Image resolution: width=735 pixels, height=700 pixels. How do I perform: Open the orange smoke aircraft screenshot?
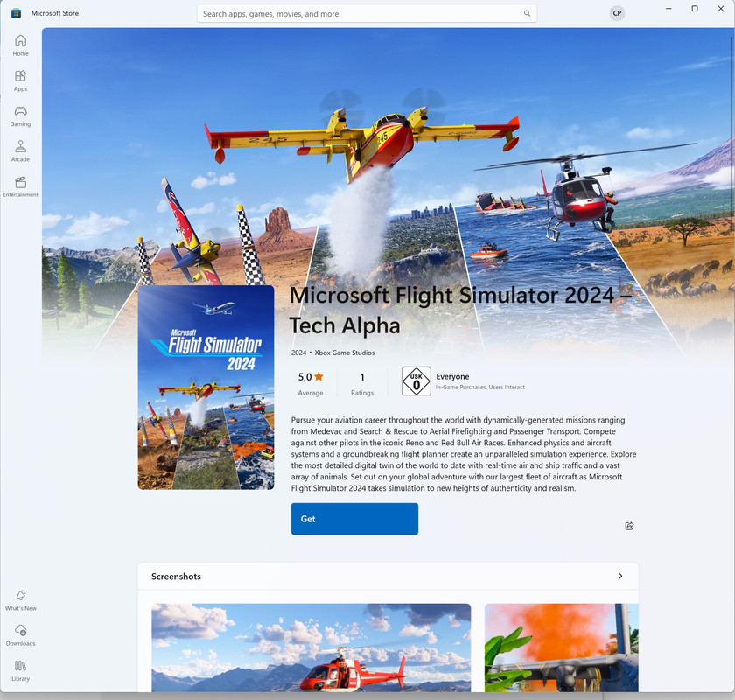[561, 647]
